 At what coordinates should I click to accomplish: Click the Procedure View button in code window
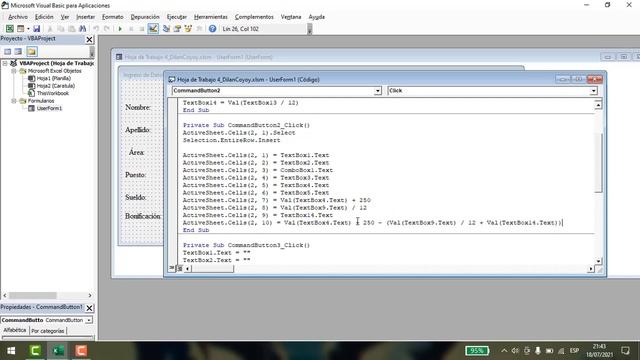click(172, 268)
